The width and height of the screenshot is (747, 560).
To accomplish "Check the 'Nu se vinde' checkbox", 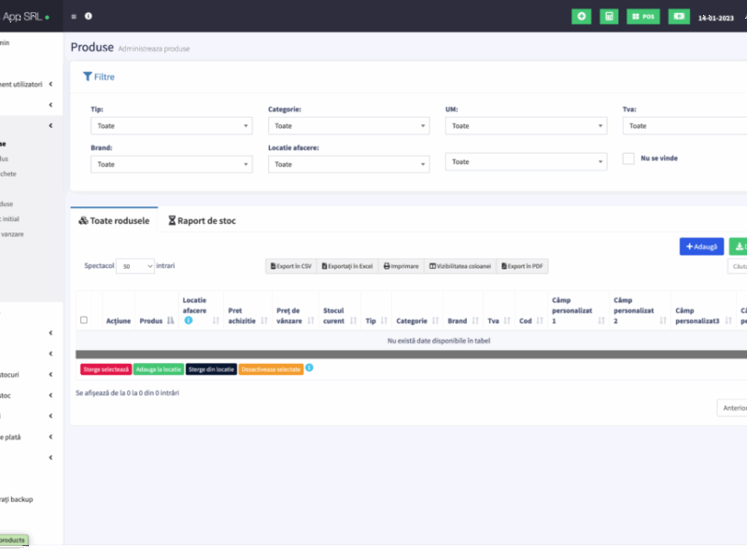I will pos(628,159).
